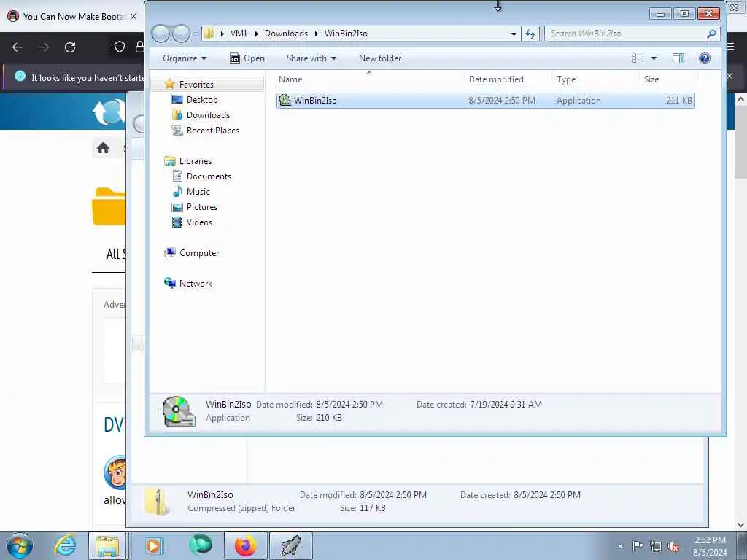This screenshot has width=747, height=560.
Task: Click WinBin2Iso in the address breadcrumb
Action: pos(346,34)
